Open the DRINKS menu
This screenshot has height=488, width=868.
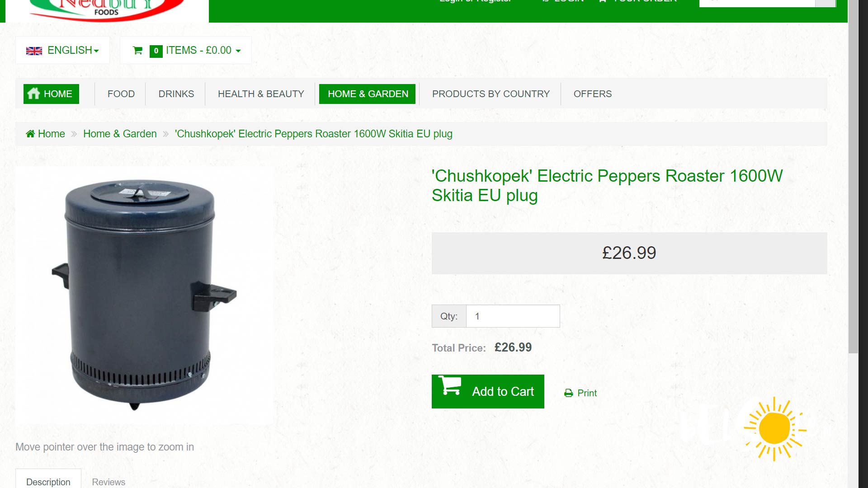tap(176, 94)
